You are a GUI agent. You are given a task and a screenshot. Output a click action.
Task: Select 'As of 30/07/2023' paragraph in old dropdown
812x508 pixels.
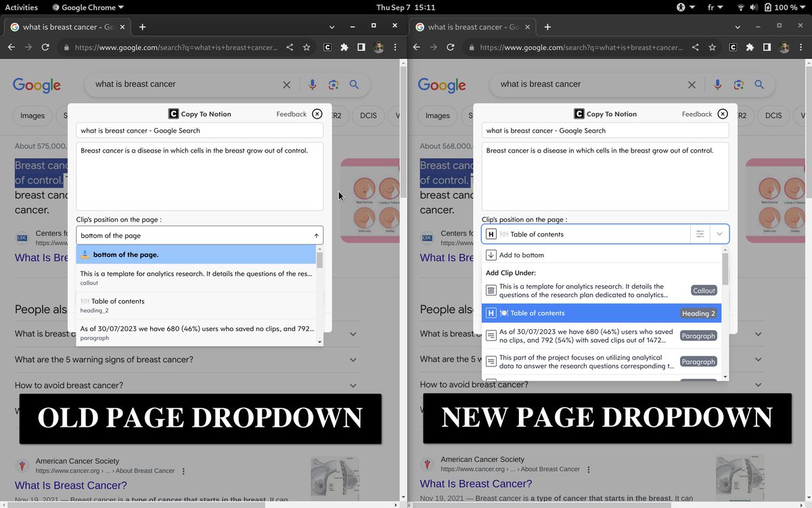tap(196, 333)
